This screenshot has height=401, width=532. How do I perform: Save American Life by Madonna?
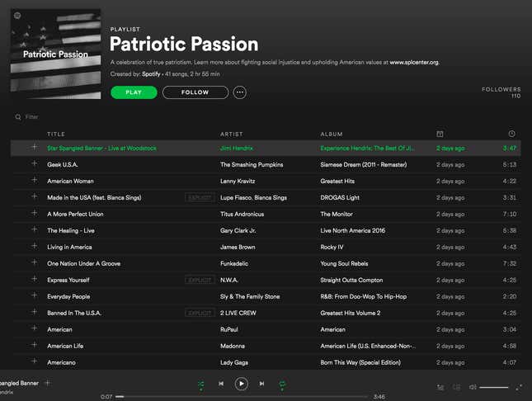[35, 345]
